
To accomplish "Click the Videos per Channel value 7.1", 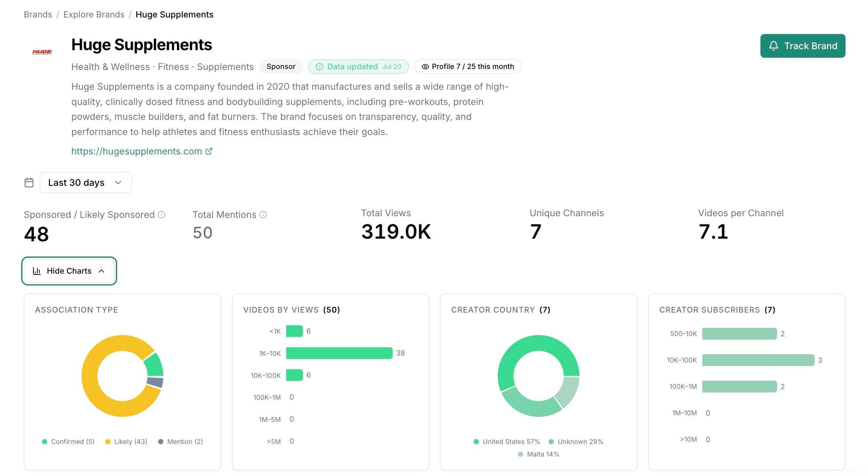I will (x=713, y=232).
